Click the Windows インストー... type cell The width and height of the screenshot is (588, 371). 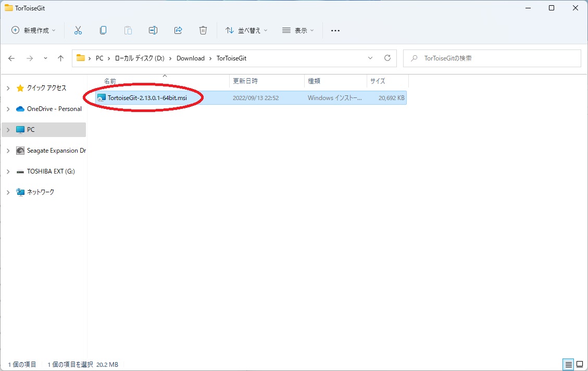coord(335,98)
